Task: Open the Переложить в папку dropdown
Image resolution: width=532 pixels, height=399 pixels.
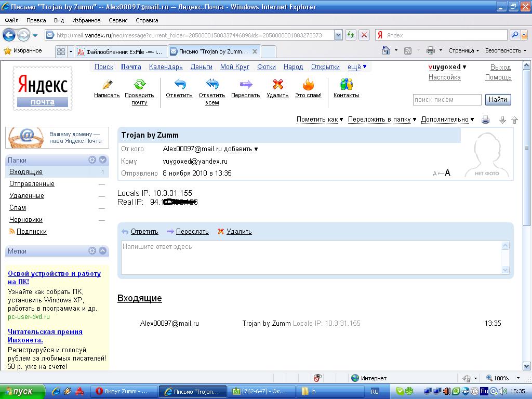Action: 382,119
